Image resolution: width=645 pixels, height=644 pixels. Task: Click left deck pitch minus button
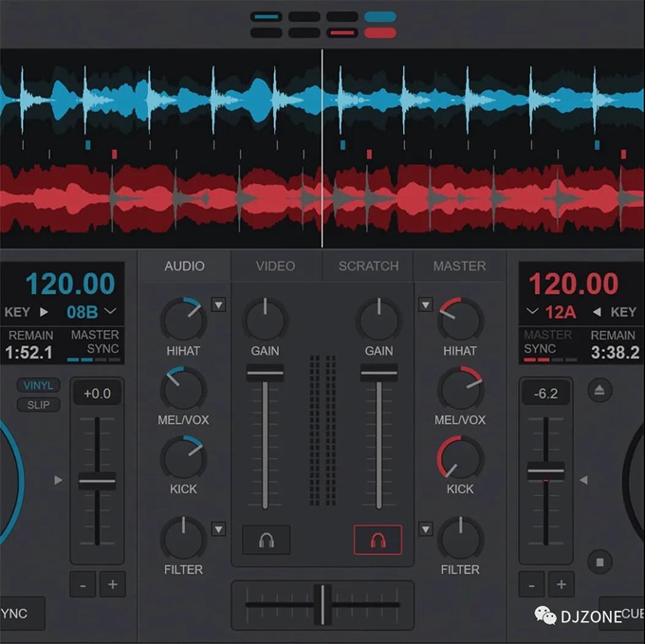pos(83,584)
